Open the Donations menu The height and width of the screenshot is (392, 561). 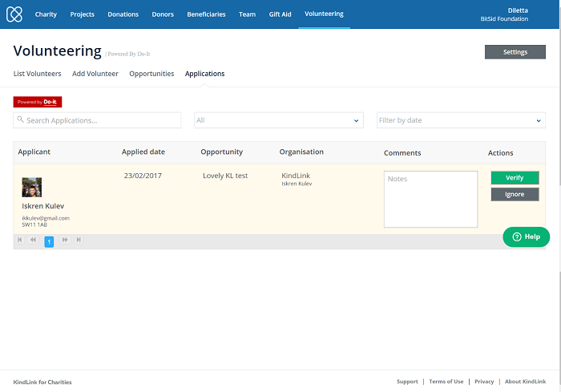tap(123, 14)
